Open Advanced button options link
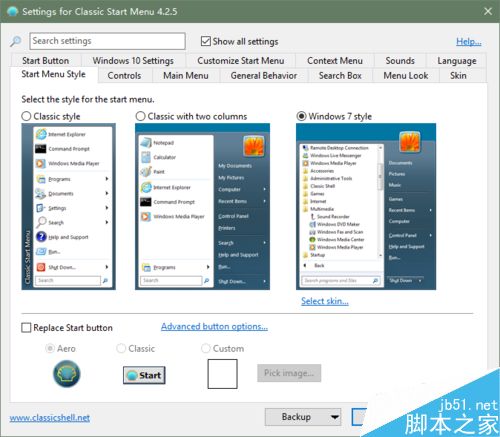500x437 pixels. 214,326
